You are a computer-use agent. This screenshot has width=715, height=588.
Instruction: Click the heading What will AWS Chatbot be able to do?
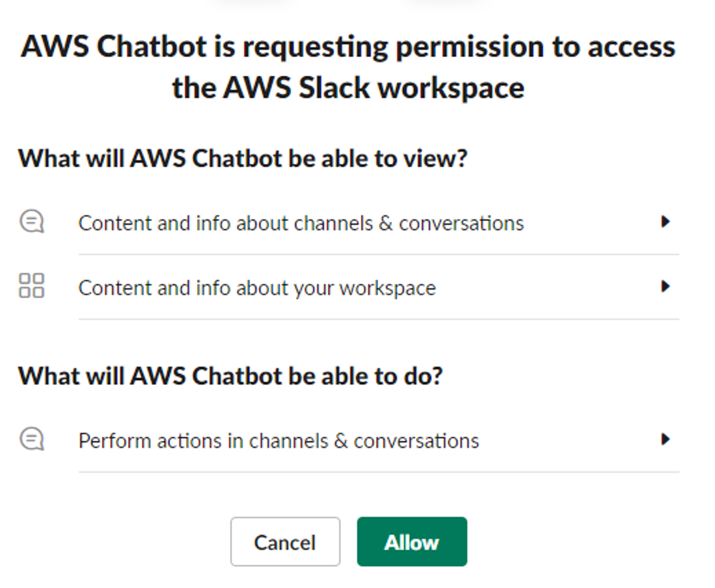tap(231, 375)
